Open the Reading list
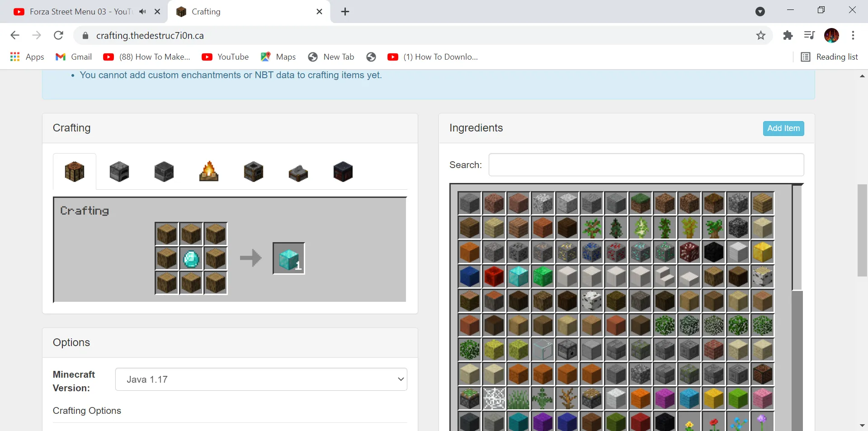868x431 pixels. (830, 56)
